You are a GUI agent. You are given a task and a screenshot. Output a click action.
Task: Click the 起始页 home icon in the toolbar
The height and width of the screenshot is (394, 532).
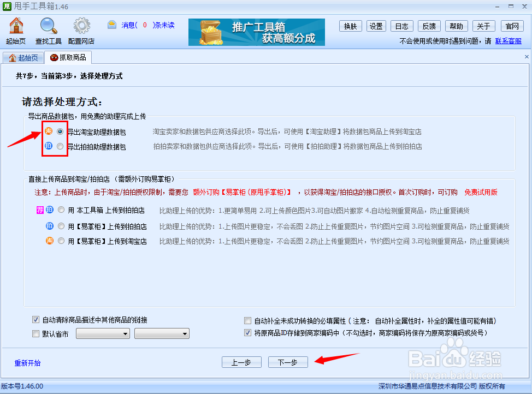[16, 26]
